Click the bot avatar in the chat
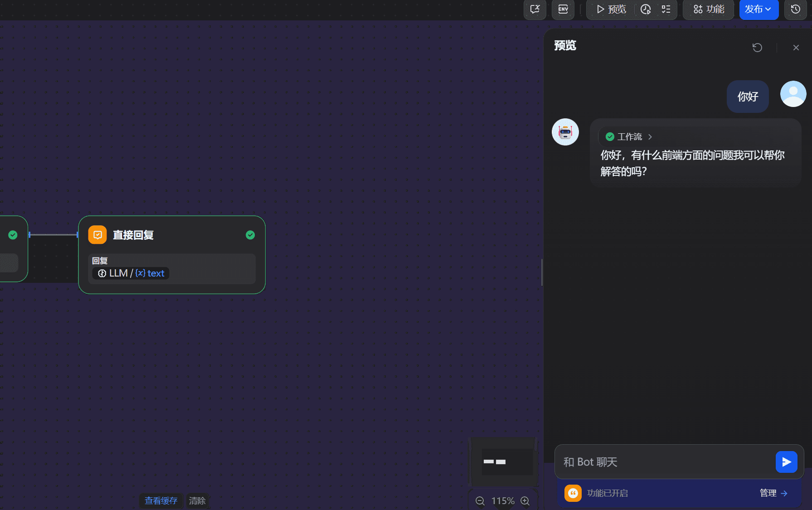 coord(565,132)
